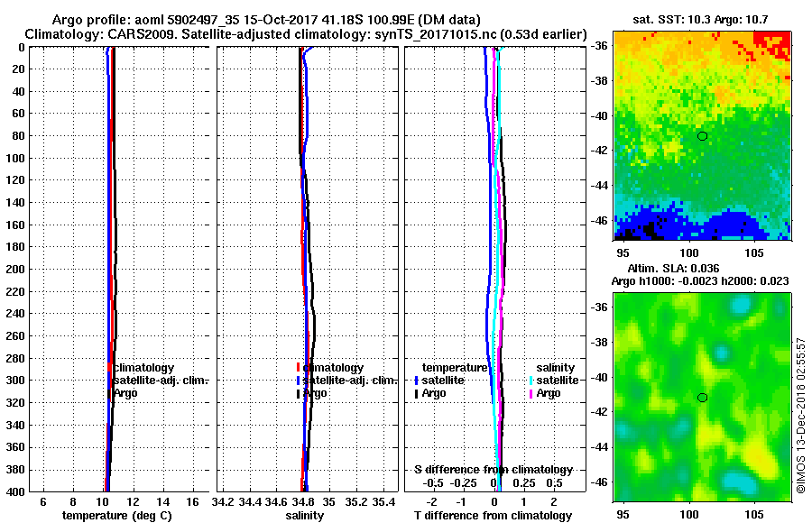812x523 pixels.
Task: Click the 'T difference from climatology' axis label
Action: [x=493, y=515]
